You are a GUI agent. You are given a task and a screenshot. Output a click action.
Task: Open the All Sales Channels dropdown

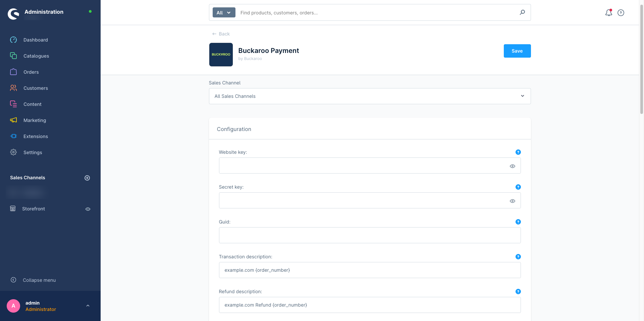pos(370,96)
